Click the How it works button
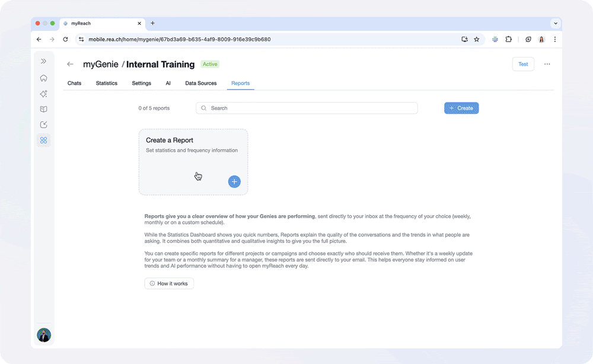Image resolution: width=593 pixels, height=364 pixels. pos(169,283)
